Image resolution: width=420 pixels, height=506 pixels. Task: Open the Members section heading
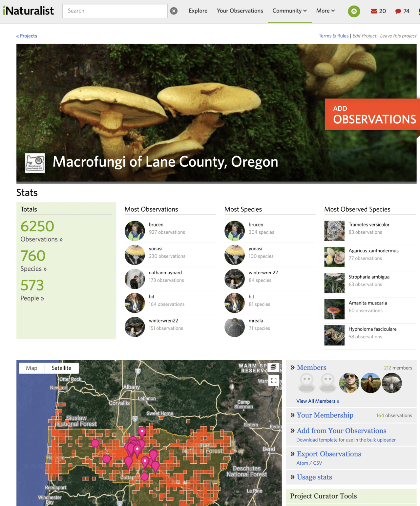pyautogui.click(x=312, y=368)
